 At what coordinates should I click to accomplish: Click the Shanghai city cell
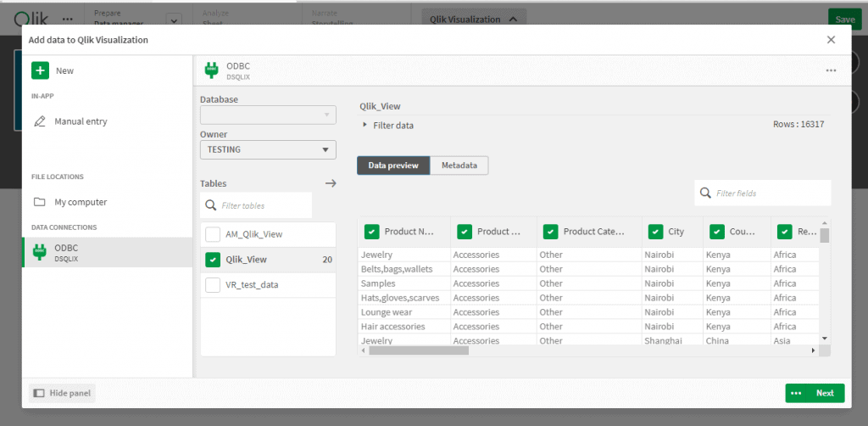(x=672, y=340)
